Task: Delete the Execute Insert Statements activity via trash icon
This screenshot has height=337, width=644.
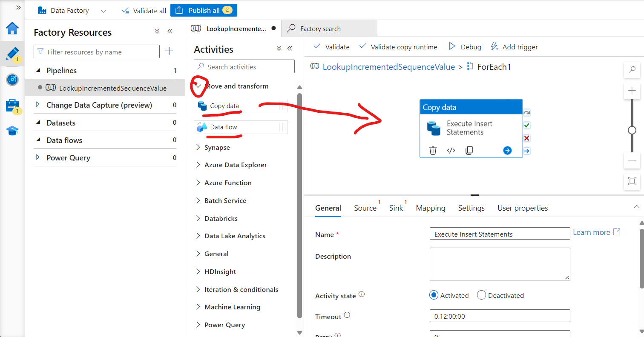Action: (433, 150)
